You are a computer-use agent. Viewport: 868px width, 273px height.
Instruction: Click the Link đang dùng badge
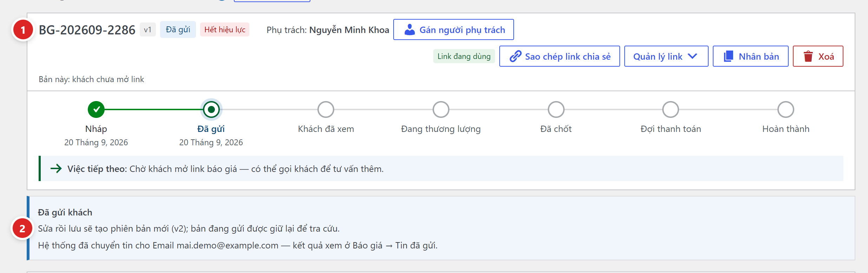pyautogui.click(x=464, y=56)
